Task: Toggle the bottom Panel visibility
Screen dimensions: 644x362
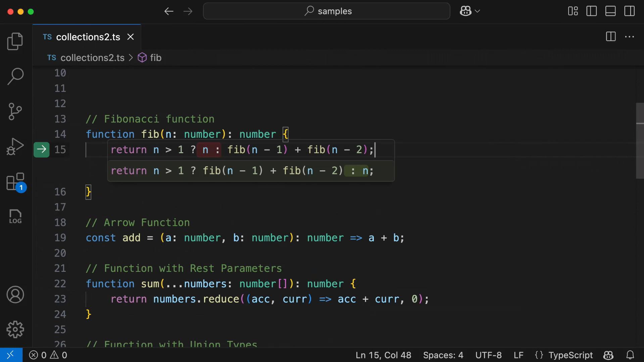Action: 610,11
